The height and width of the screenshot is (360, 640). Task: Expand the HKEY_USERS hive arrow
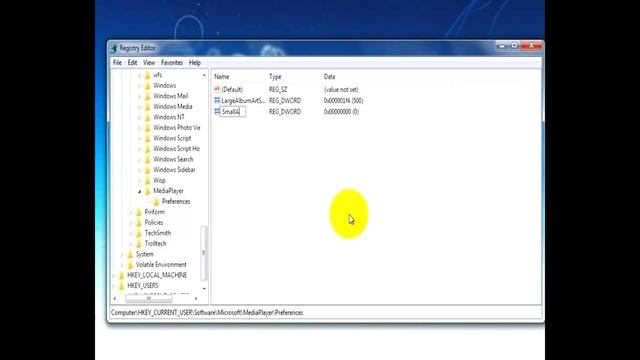pos(114,286)
